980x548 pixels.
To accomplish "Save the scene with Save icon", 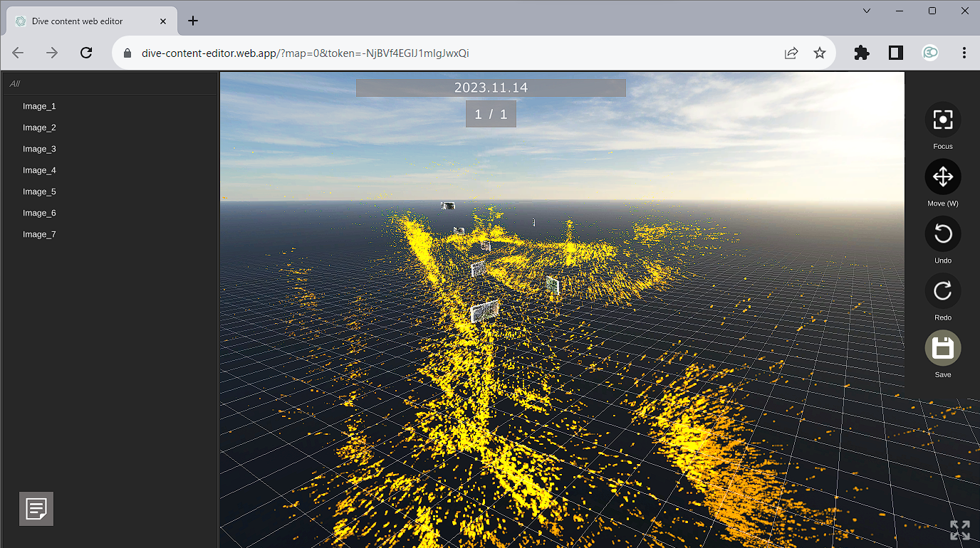I will coord(942,348).
